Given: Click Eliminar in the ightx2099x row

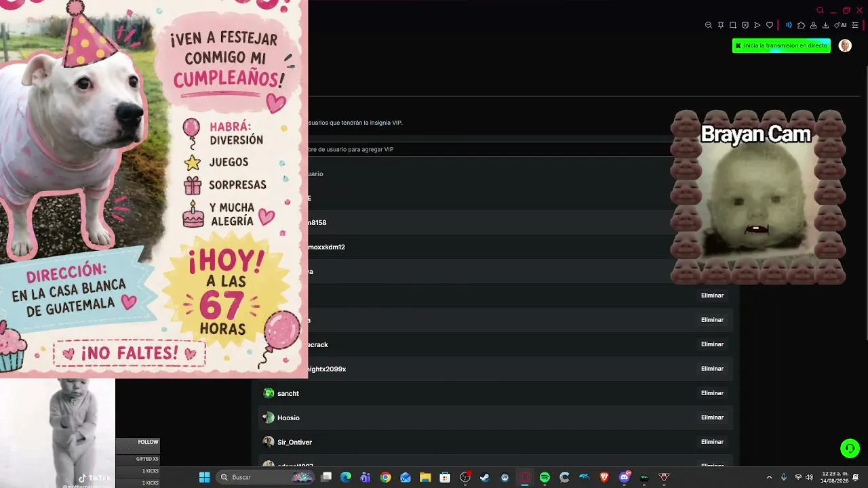Looking at the screenshot, I should (712, 369).
